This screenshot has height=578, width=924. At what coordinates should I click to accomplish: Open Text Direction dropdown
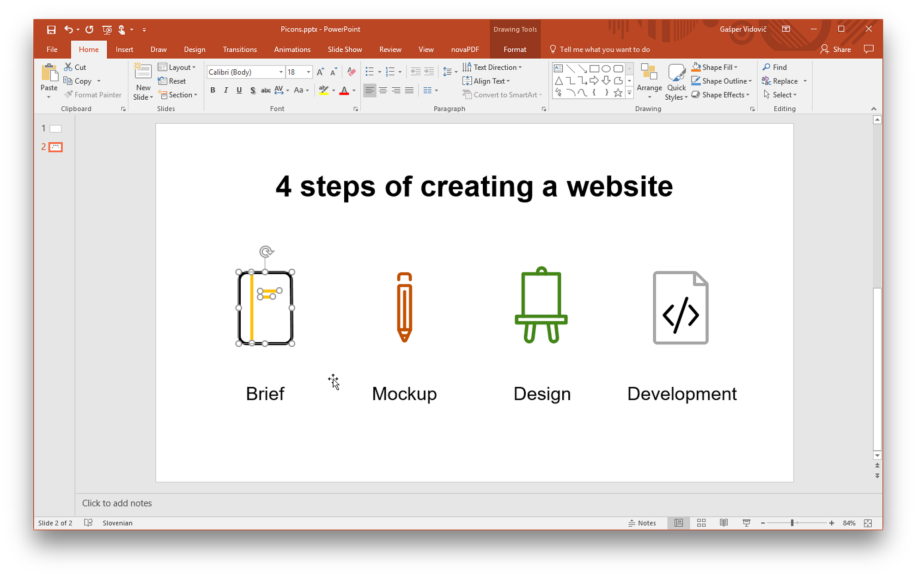click(x=492, y=67)
